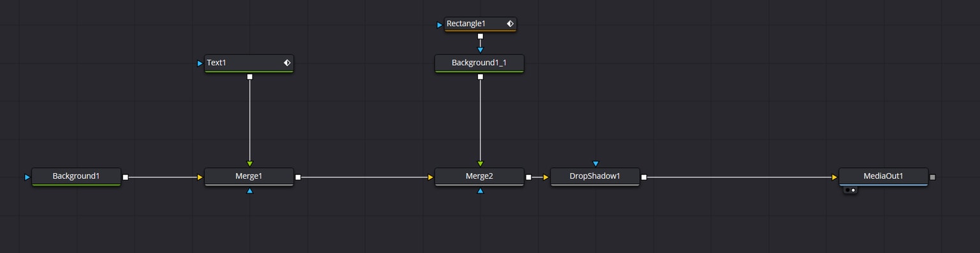This screenshot has height=253, width=980.
Task: Click Merge1's yellow background input arrow
Action: 200,177
